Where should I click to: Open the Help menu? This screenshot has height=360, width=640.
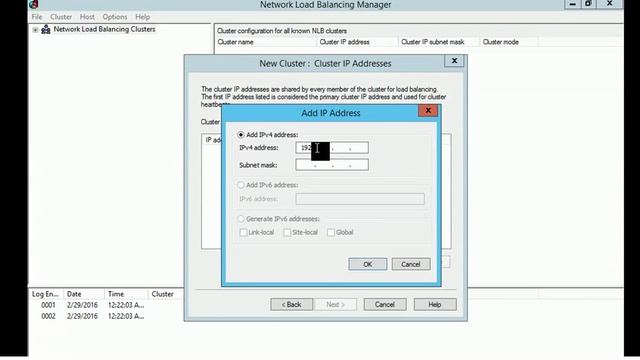142,17
